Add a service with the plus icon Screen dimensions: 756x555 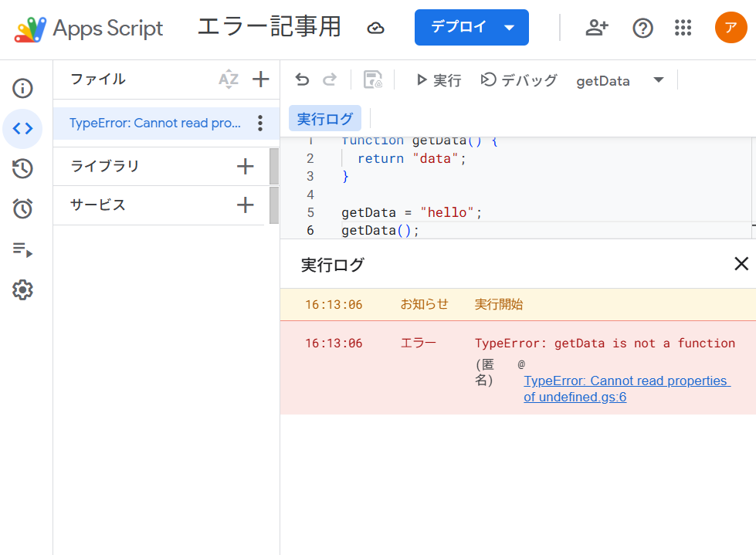[246, 205]
